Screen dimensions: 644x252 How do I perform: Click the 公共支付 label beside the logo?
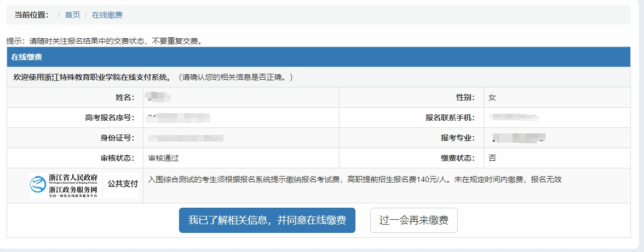pyautogui.click(x=123, y=184)
